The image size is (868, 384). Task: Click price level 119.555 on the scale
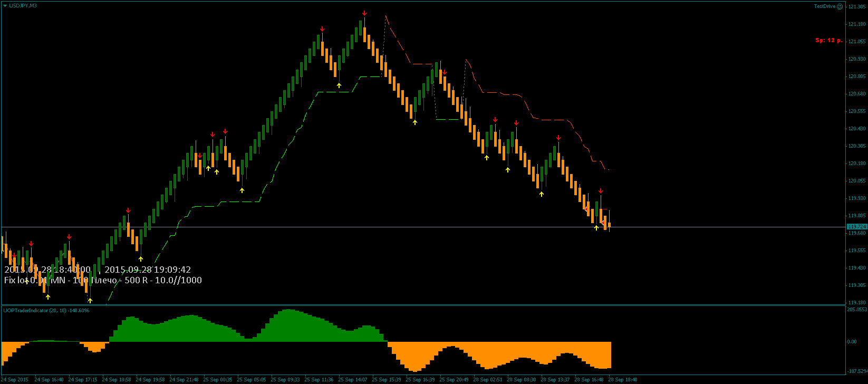856,251
